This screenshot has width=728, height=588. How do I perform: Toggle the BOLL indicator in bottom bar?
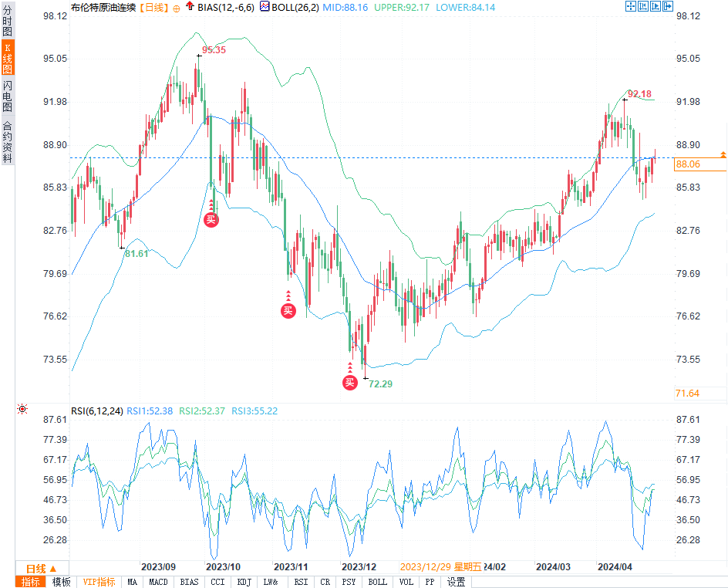(x=377, y=582)
